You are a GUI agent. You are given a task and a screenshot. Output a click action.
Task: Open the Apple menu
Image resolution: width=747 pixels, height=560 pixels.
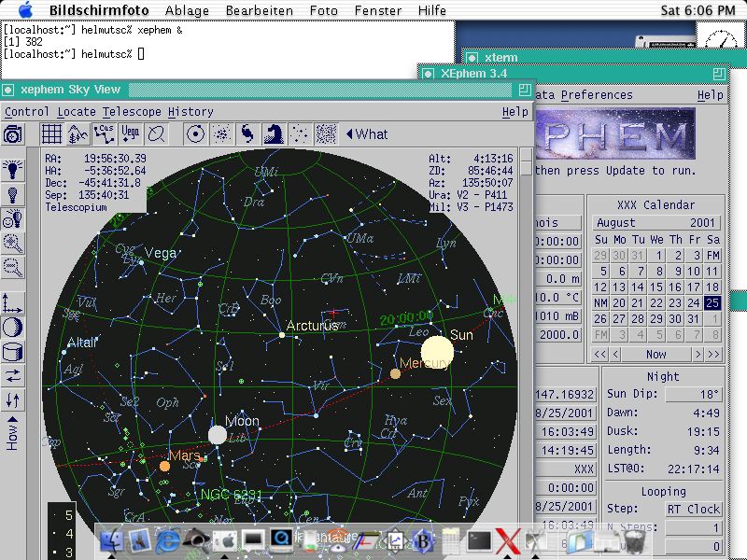point(25,9)
